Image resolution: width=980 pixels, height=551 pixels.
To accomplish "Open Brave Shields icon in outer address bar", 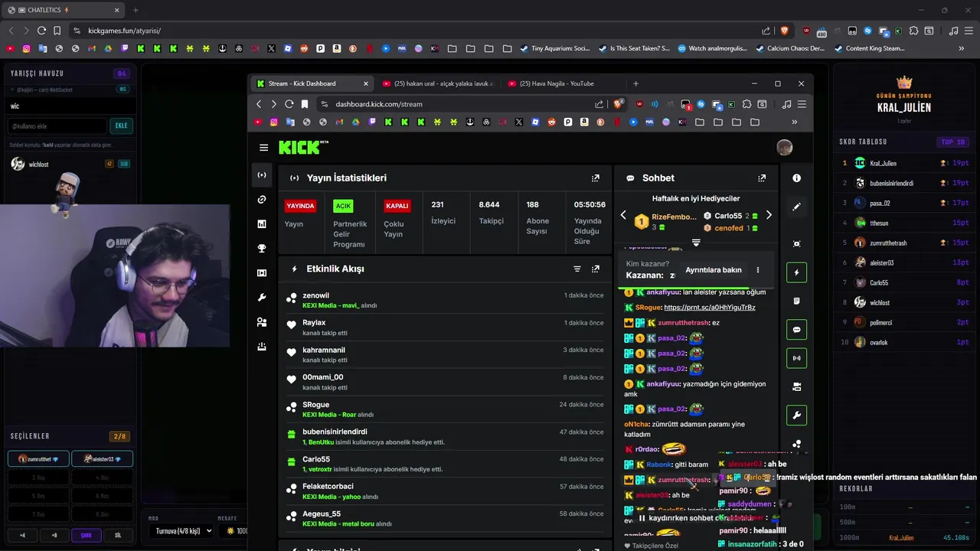I will (x=784, y=31).
